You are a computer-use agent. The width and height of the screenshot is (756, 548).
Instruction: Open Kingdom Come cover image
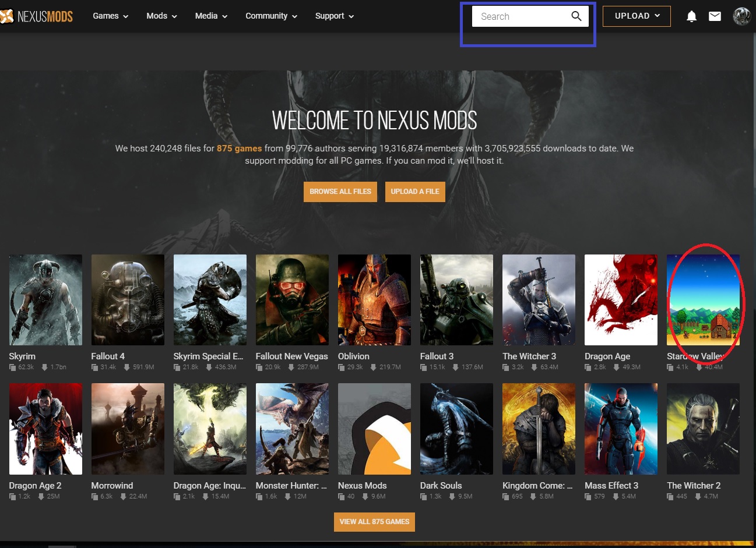click(x=539, y=429)
